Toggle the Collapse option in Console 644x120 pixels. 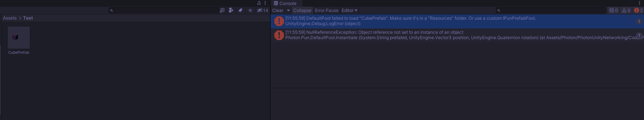pyautogui.click(x=302, y=11)
